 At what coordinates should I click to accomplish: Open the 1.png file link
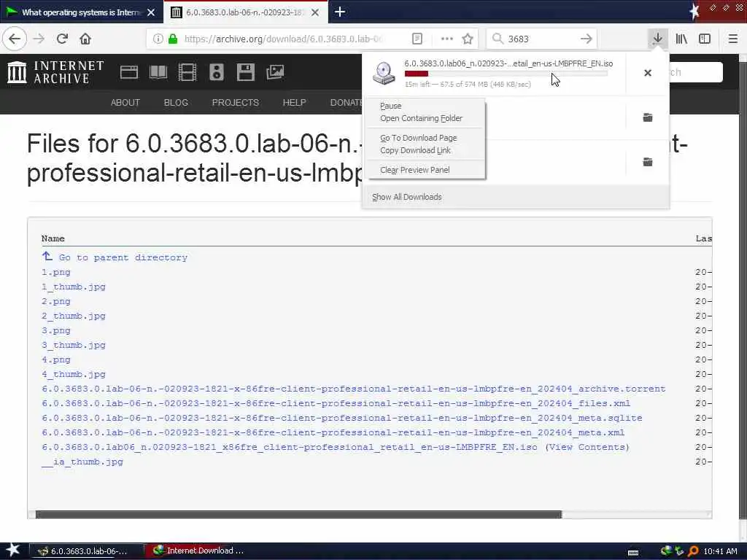(x=55, y=273)
